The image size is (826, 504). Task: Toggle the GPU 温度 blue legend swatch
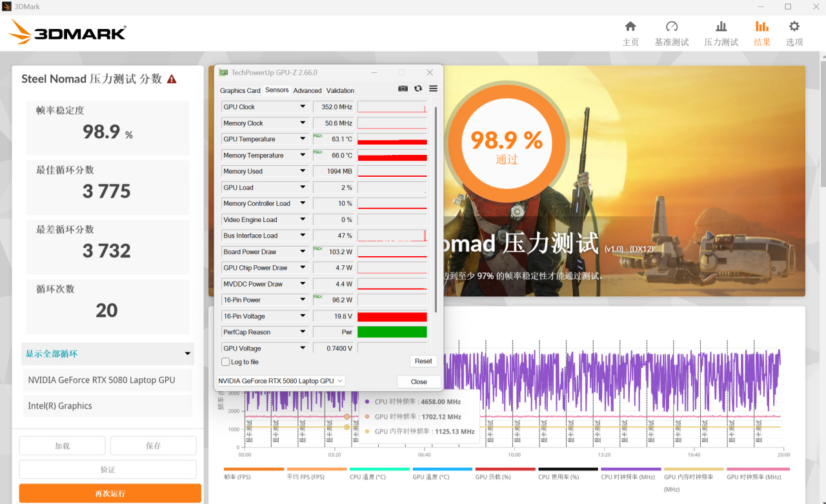[x=443, y=469]
